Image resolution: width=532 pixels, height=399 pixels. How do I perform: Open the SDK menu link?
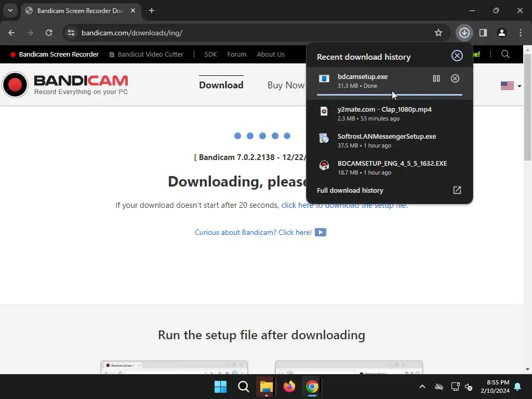coord(210,54)
